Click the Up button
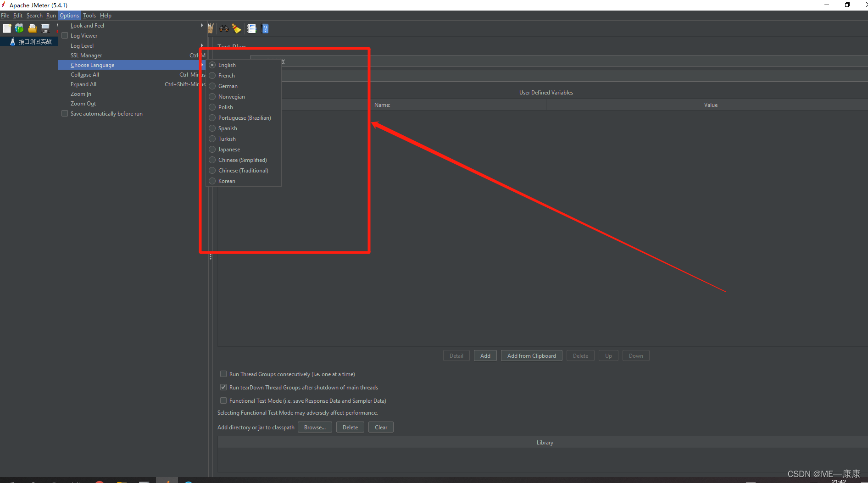 coord(608,356)
